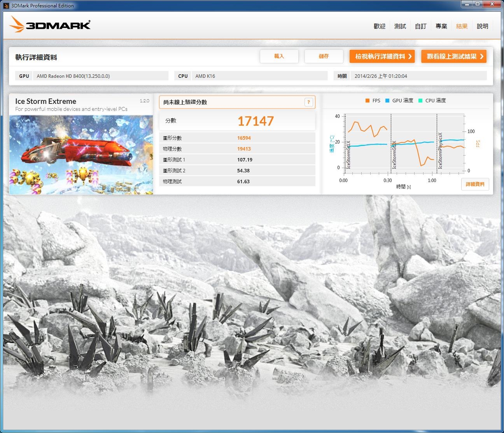The image size is (504, 433).
Task: Open the 結果 tab
Action: point(462,26)
